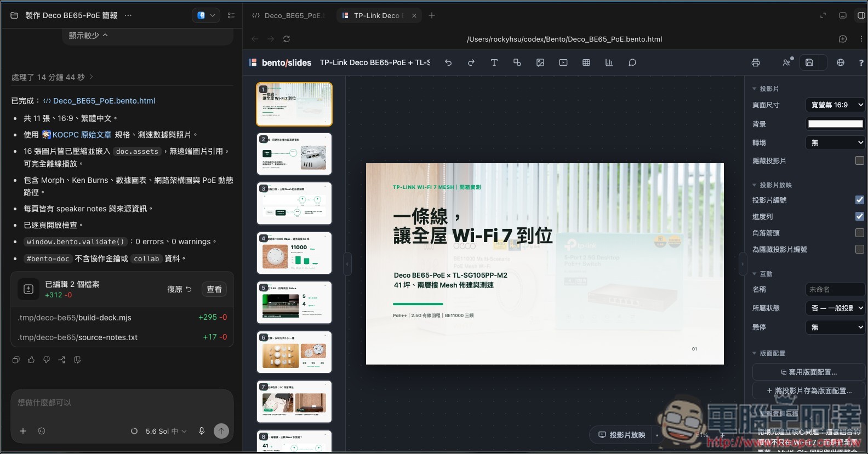Open the source-notes.txt file row
Viewport: 868px width, 454px height.
click(x=122, y=337)
